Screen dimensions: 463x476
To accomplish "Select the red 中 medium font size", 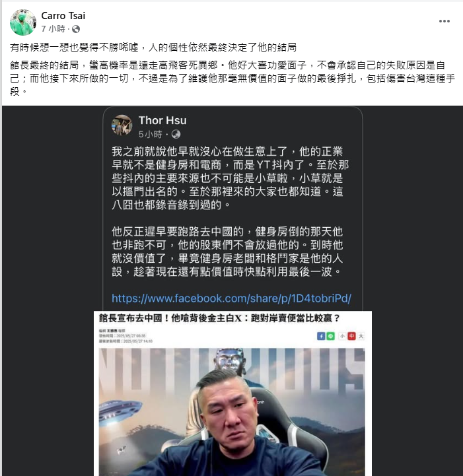I will point(351,336).
